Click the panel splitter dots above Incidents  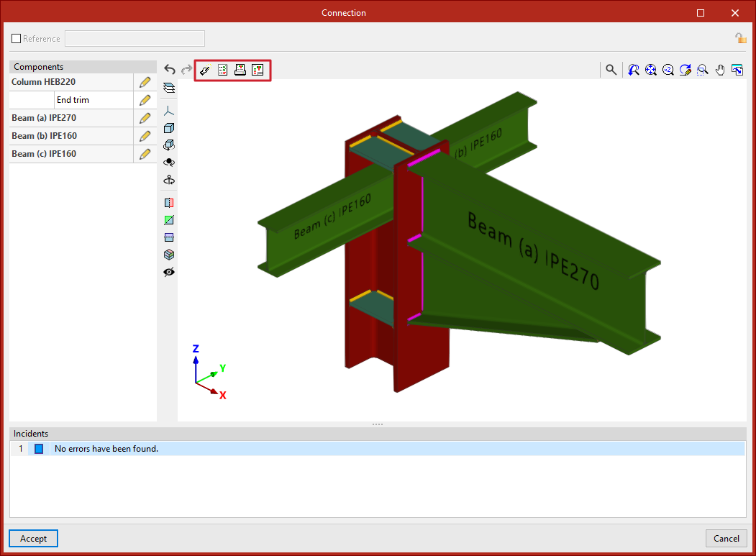tap(378, 424)
